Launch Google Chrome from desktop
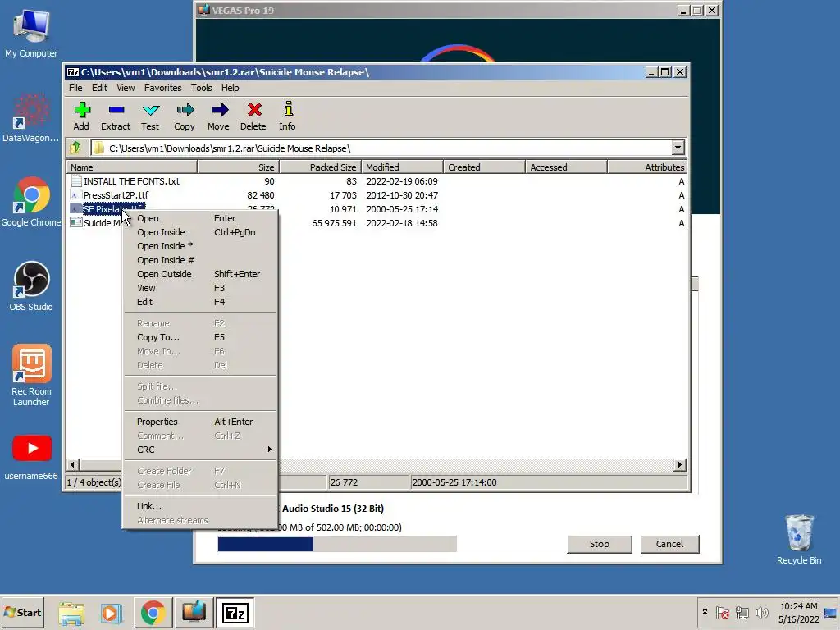The height and width of the screenshot is (630, 840). (x=31, y=202)
